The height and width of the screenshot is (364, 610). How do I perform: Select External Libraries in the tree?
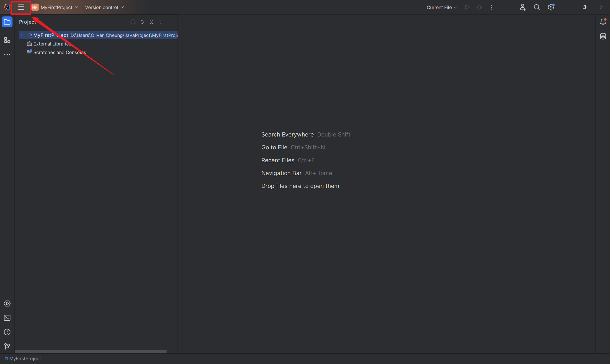(x=52, y=44)
